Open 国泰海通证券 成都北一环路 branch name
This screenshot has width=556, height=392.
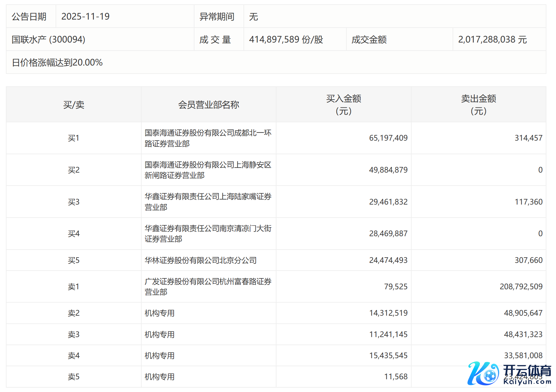[x=208, y=138]
